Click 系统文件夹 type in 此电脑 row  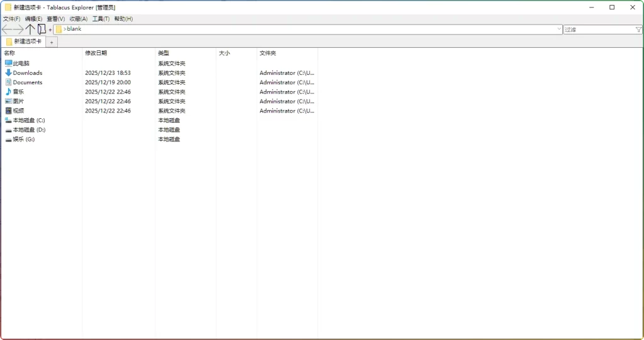[172, 63]
